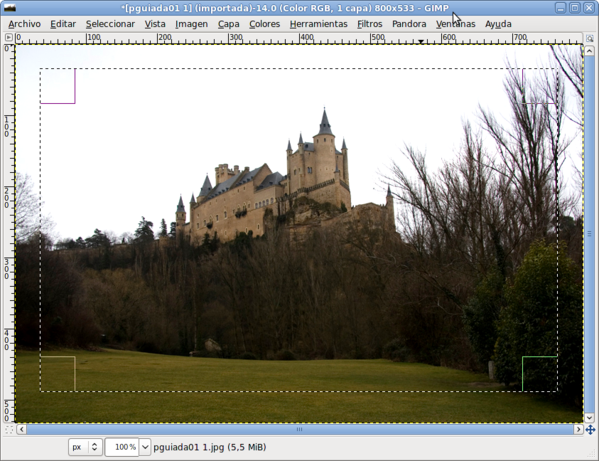This screenshot has width=599, height=461.
Task: Click the top-left crop corner handle
Action: [x=58, y=86]
